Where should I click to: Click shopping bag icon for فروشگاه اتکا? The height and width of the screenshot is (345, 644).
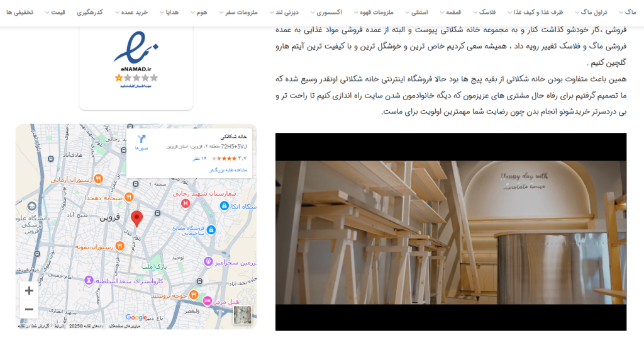224,206
